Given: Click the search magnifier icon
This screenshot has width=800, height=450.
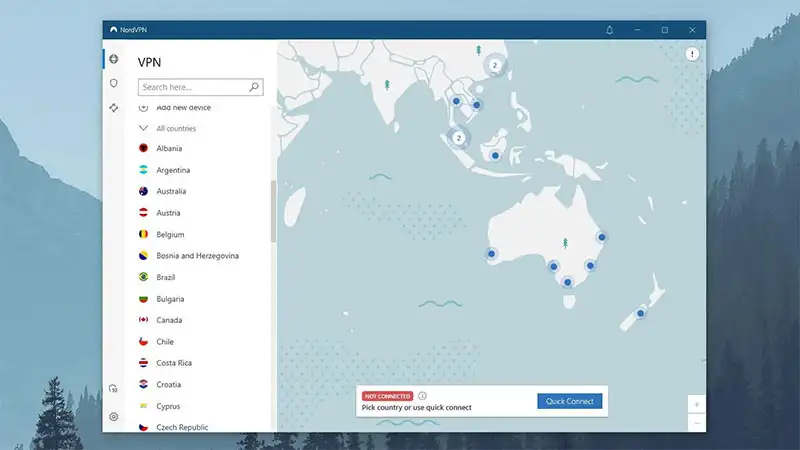Looking at the screenshot, I should 254,87.
